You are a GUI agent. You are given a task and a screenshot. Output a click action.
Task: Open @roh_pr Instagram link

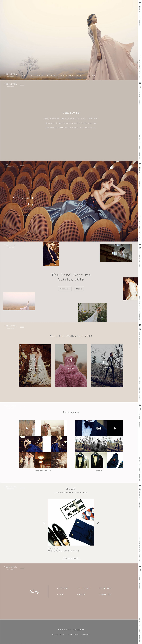(99, 471)
